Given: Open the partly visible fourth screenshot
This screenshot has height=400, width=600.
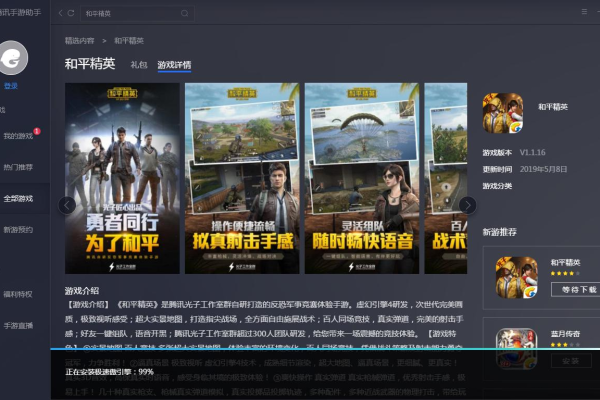Looking at the screenshot, I should click(x=446, y=178).
